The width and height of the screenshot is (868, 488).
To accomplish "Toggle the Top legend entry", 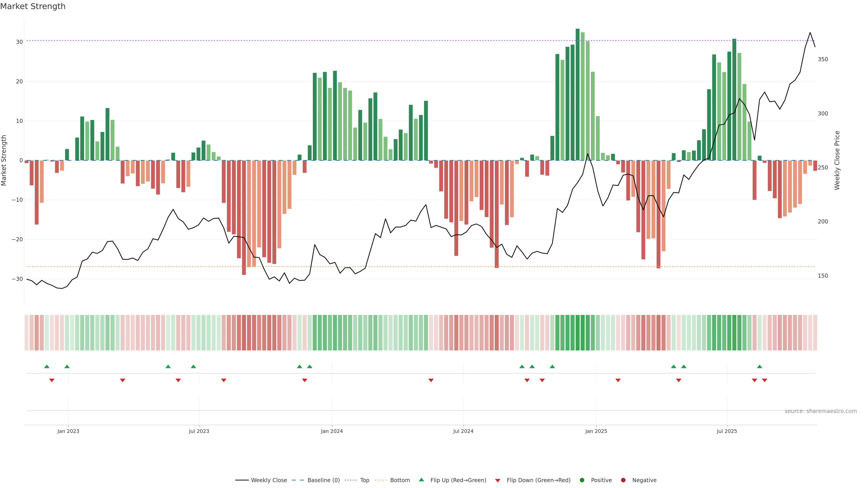I will [x=365, y=480].
